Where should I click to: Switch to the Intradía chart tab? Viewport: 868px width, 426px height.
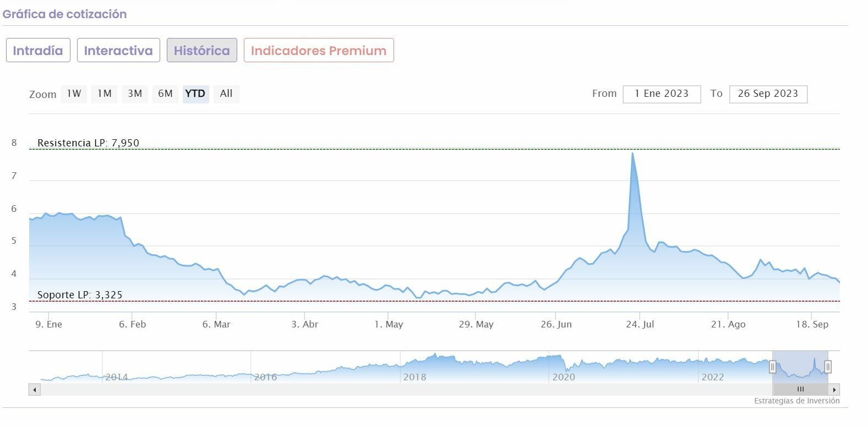(38, 50)
